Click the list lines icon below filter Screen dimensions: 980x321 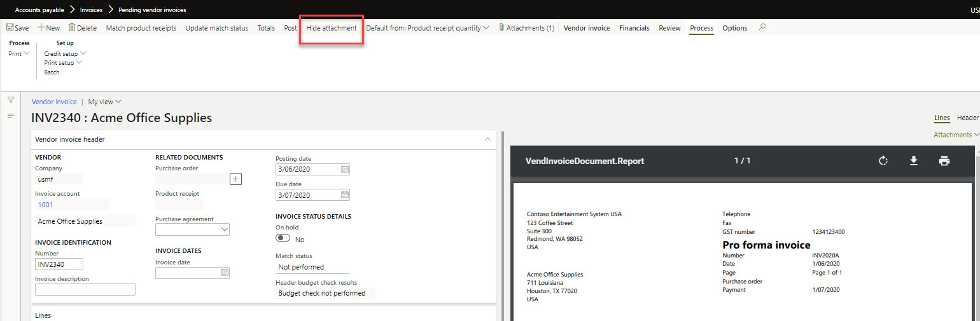coord(11,116)
